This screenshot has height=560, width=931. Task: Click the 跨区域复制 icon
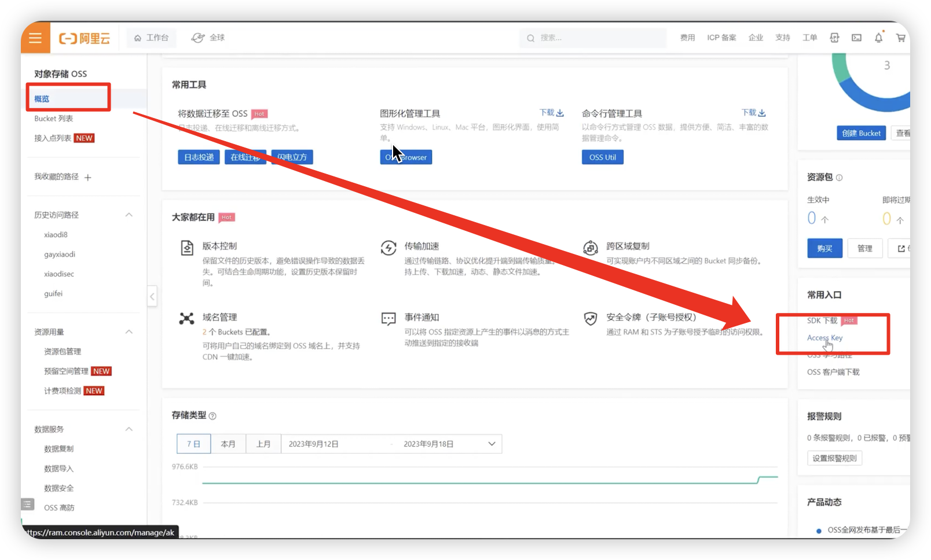tap(591, 248)
